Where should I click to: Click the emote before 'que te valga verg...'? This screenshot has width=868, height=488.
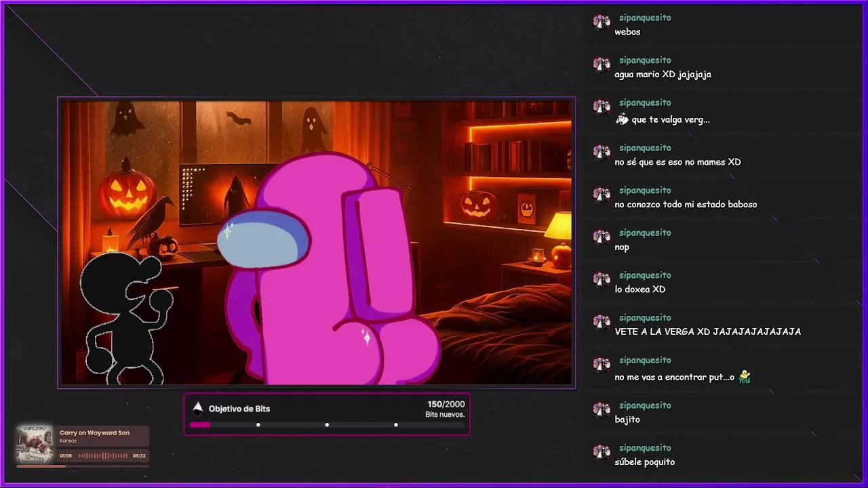pos(622,119)
